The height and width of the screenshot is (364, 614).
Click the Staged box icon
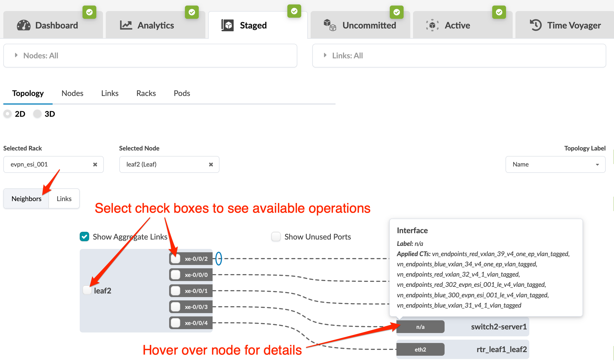point(228,25)
